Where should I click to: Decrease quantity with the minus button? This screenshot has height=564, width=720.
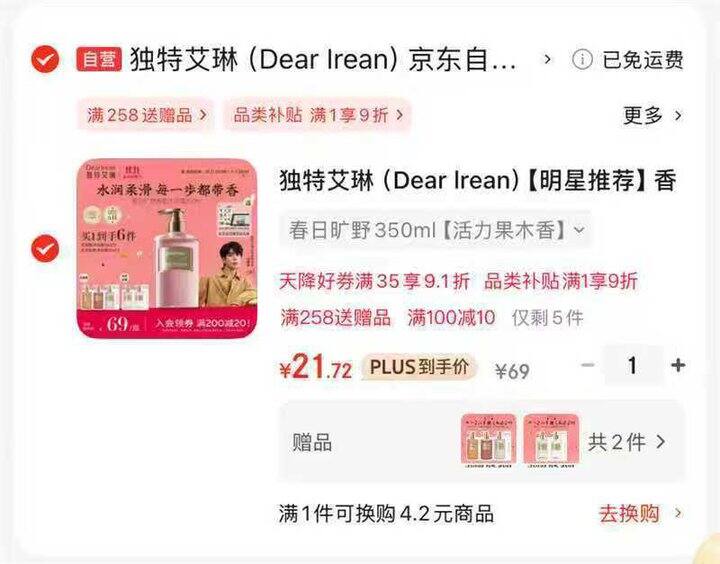click(x=588, y=366)
